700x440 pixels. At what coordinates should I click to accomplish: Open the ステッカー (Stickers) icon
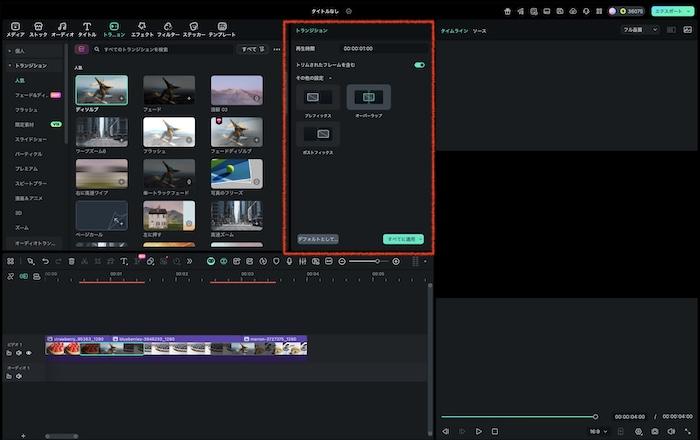click(x=194, y=25)
